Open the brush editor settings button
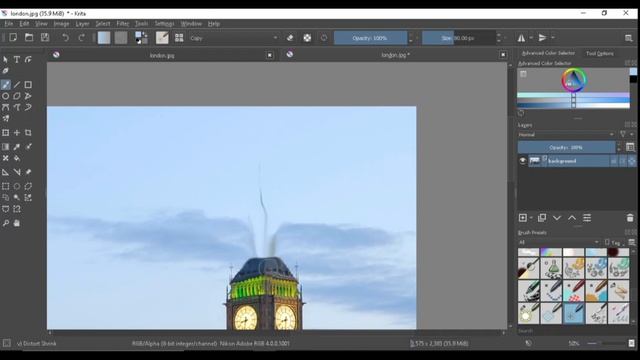The image size is (640, 360). tap(162, 38)
